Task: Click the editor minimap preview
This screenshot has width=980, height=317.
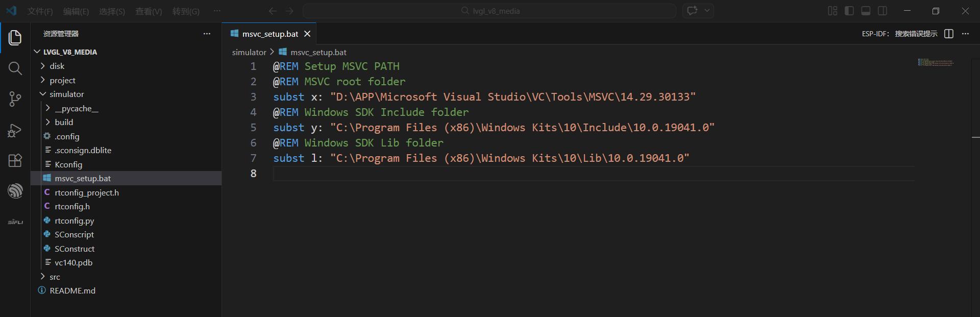Action: [x=935, y=63]
